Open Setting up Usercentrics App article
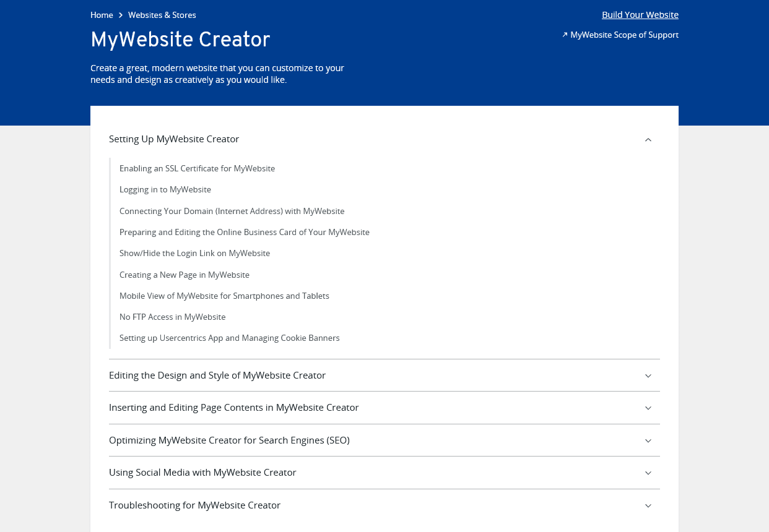The image size is (769, 532). (230, 338)
